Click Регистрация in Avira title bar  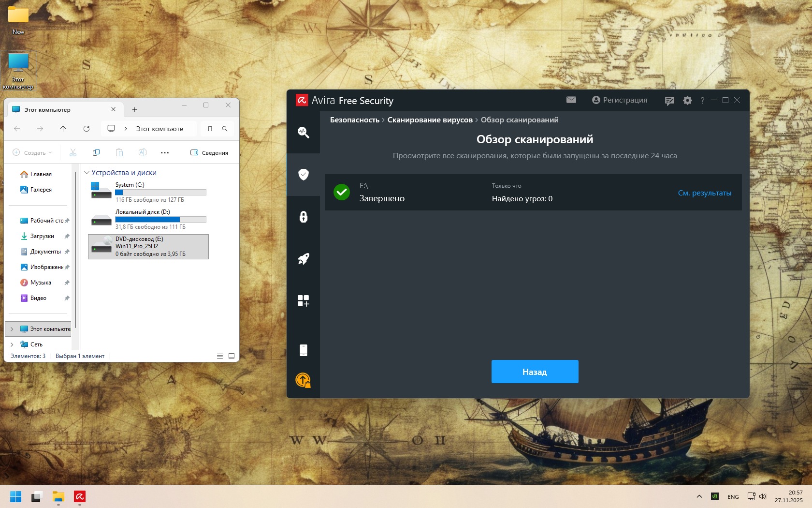[x=620, y=100]
